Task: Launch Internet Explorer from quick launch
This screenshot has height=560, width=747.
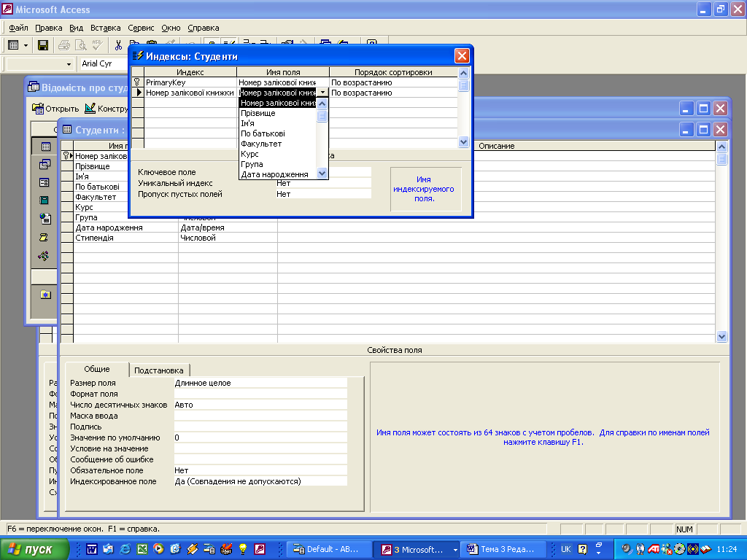Action: coord(125,549)
